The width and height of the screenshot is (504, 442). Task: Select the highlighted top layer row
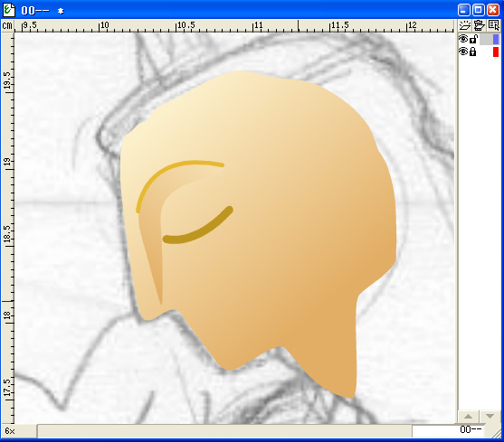pos(479,39)
